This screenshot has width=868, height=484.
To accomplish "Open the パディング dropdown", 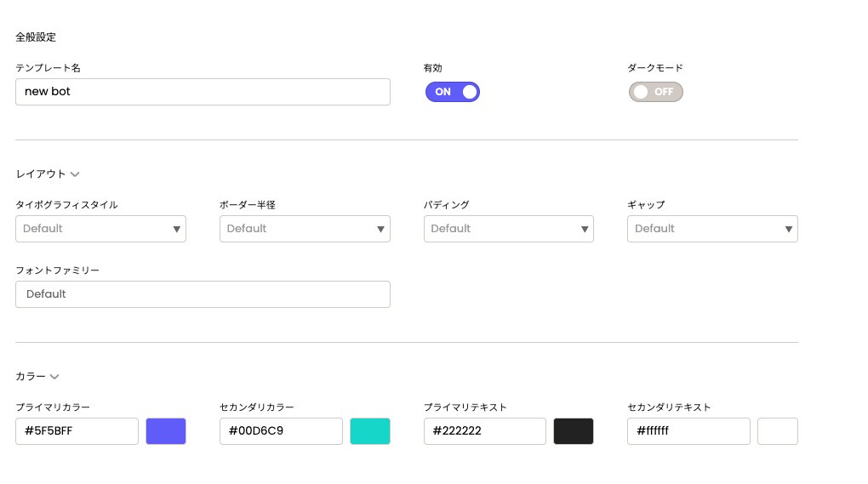I will (508, 229).
